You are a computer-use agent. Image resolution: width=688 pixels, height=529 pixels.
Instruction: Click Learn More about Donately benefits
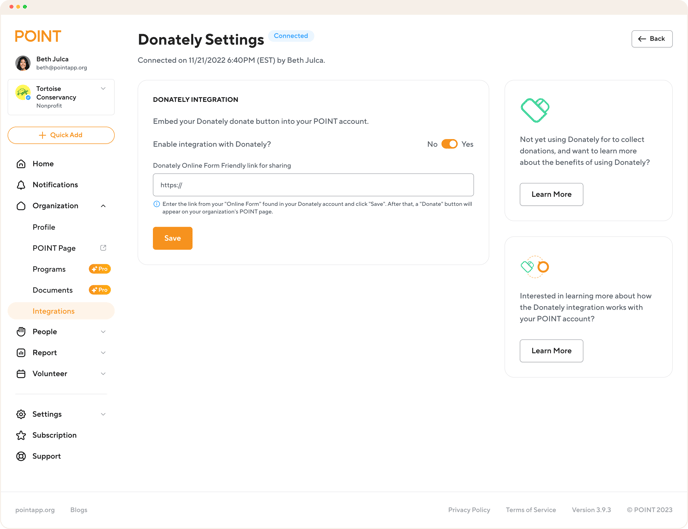(x=551, y=194)
